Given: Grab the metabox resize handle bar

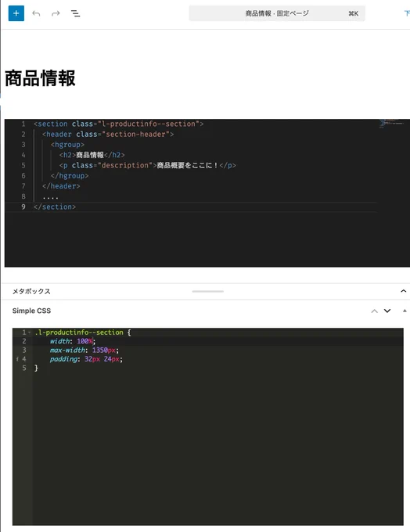Looking at the screenshot, I should pos(207,291).
